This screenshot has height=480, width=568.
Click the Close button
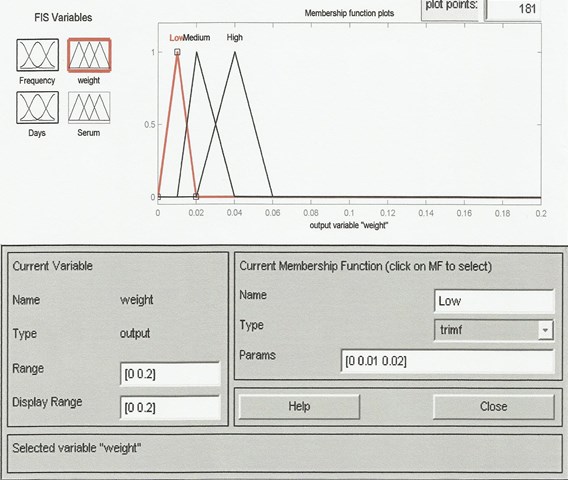click(x=493, y=406)
